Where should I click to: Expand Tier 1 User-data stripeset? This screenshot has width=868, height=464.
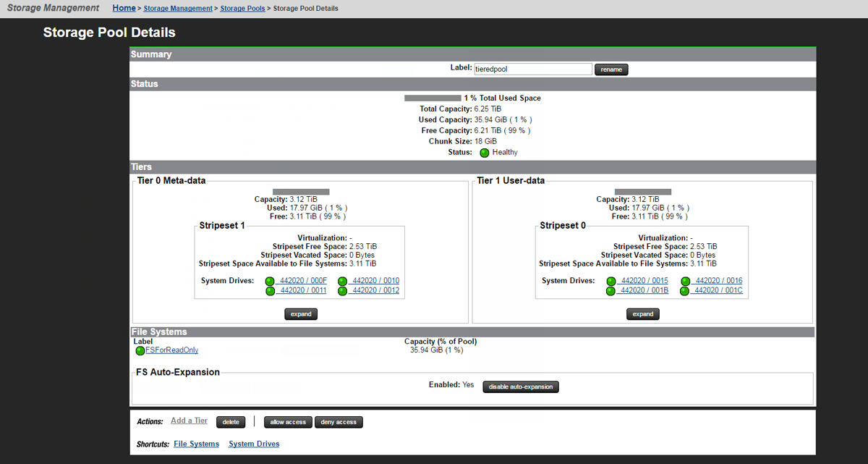click(642, 314)
